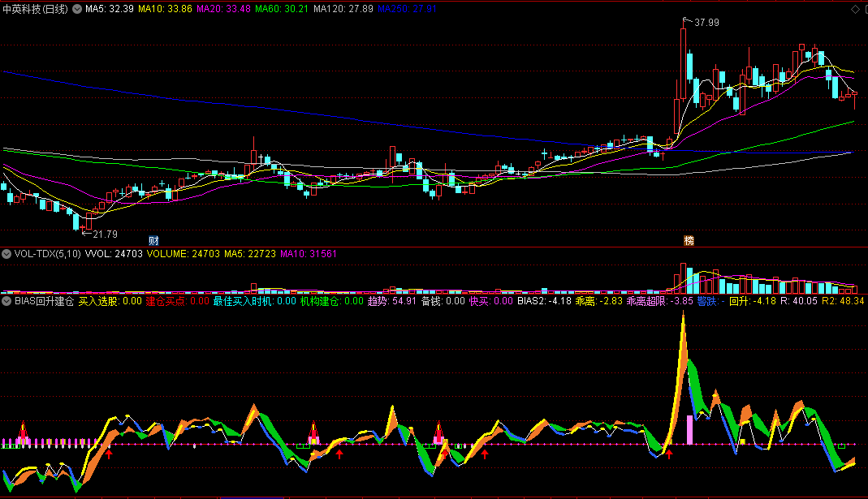Click the 买入选股: 0.00 label
The height and width of the screenshot is (499, 868).
click(x=110, y=301)
